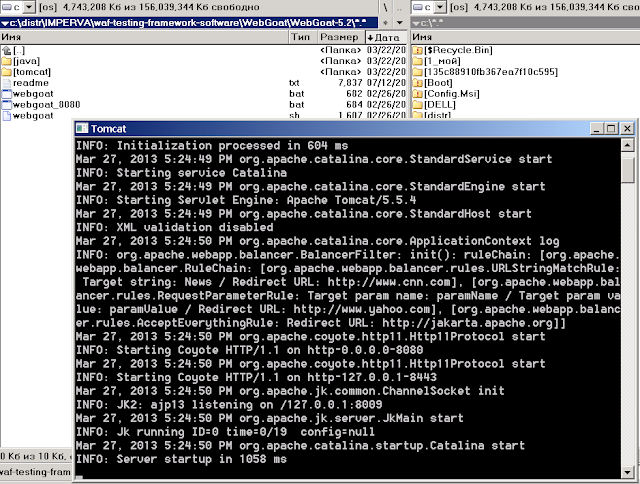Select the [$Recycle.Bin] folder icon

point(417,50)
